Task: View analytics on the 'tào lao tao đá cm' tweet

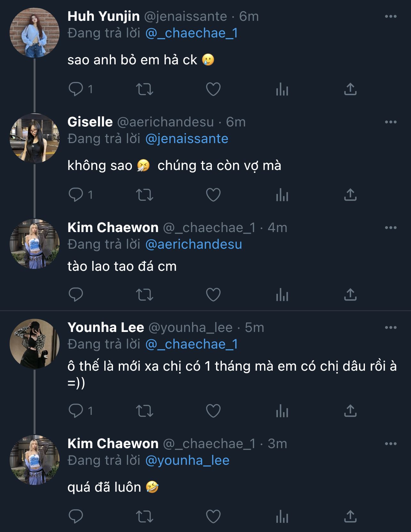Action: click(282, 295)
